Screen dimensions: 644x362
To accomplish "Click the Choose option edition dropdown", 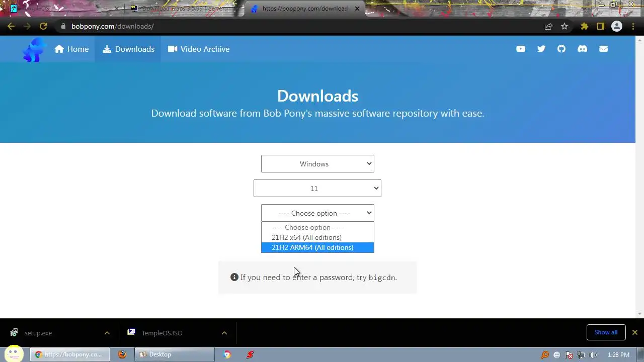I will coord(317,213).
